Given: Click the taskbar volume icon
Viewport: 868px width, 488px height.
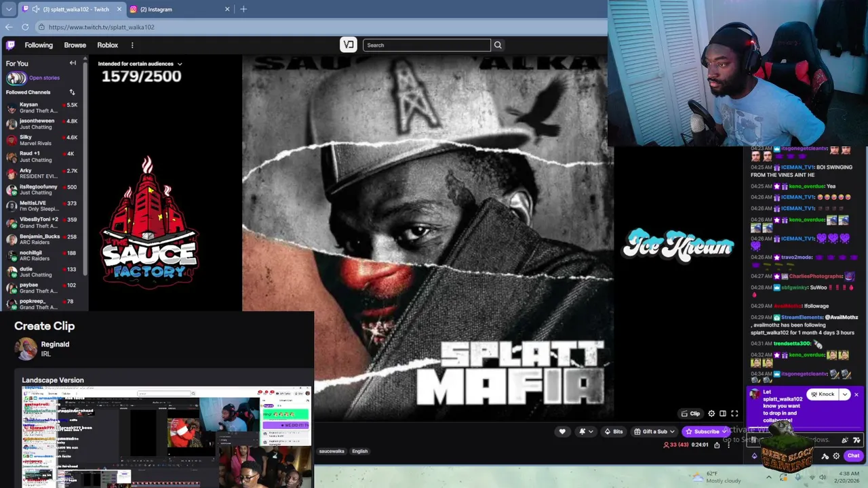Looking at the screenshot, I should click(x=823, y=477).
